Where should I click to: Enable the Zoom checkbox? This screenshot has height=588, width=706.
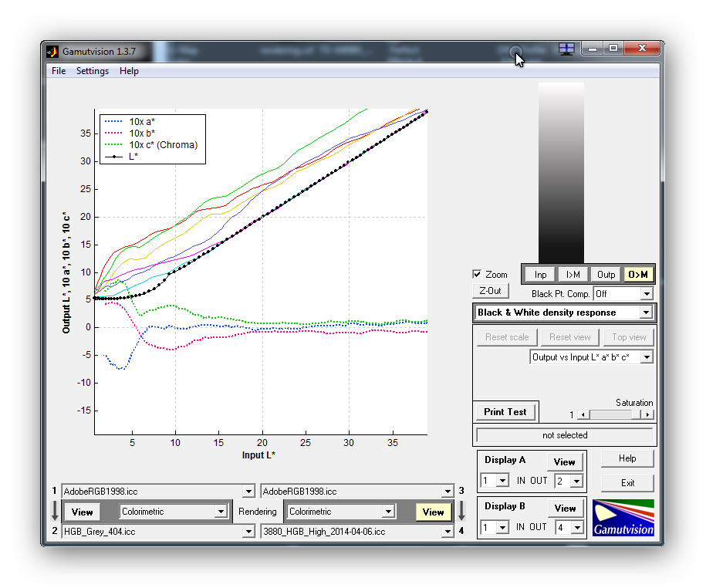pos(478,275)
